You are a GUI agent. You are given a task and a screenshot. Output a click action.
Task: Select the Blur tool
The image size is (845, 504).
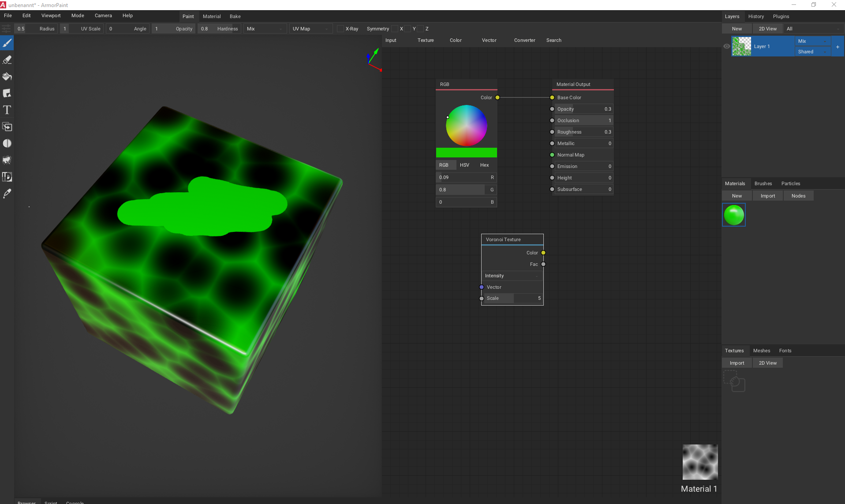pyautogui.click(x=7, y=143)
